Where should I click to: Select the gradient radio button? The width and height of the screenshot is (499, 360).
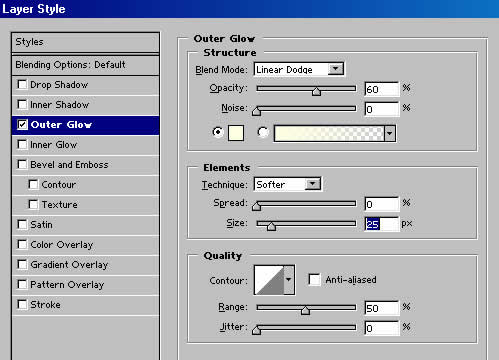click(x=263, y=132)
